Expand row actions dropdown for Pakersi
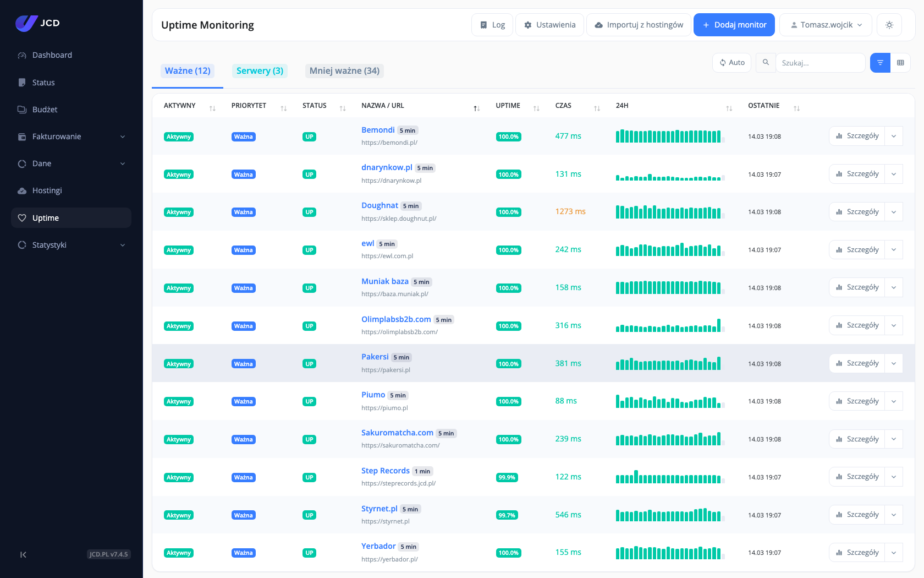 (x=894, y=363)
